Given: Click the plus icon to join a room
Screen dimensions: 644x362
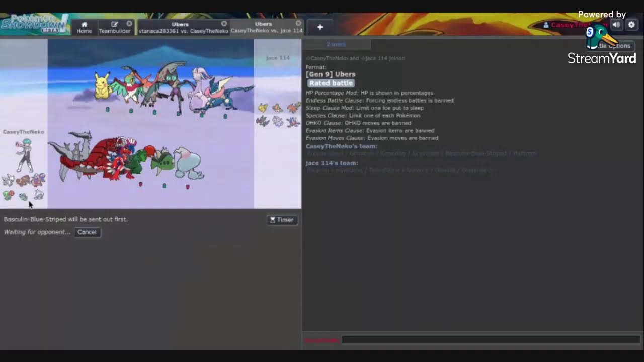Looking at the screenshot, I should coord(320,27).
